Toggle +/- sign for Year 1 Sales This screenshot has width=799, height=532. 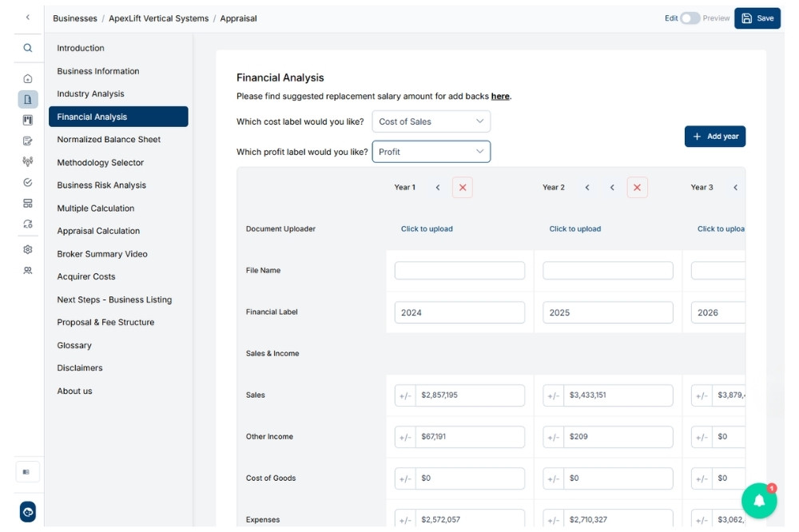405,395
